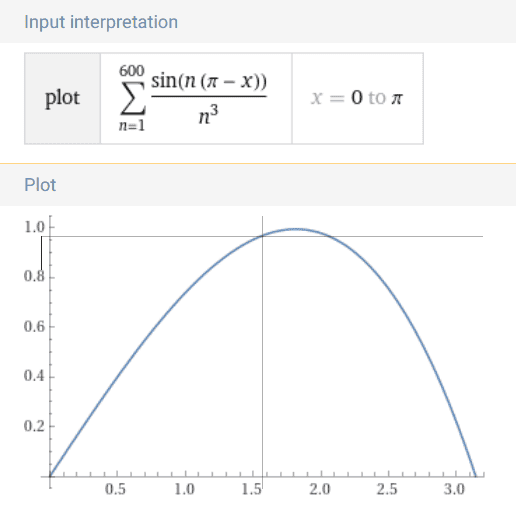
Task: Click the Plot section heading
Action: 40,185
